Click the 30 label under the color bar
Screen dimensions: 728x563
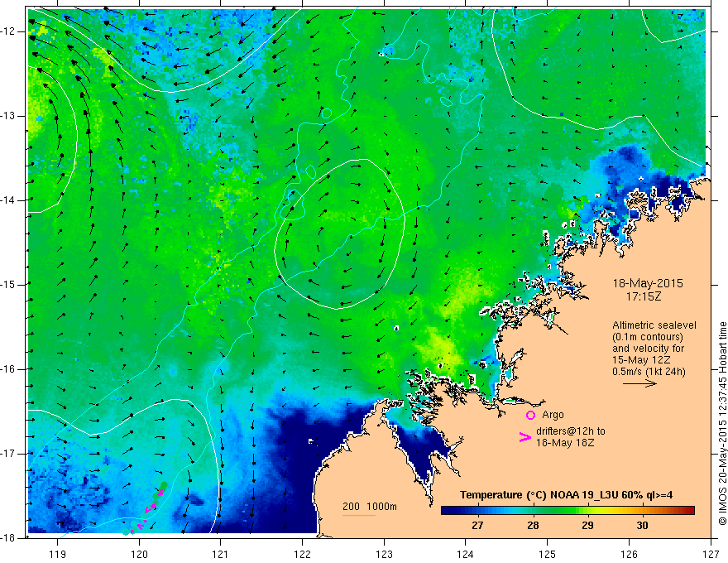point(642,525)
